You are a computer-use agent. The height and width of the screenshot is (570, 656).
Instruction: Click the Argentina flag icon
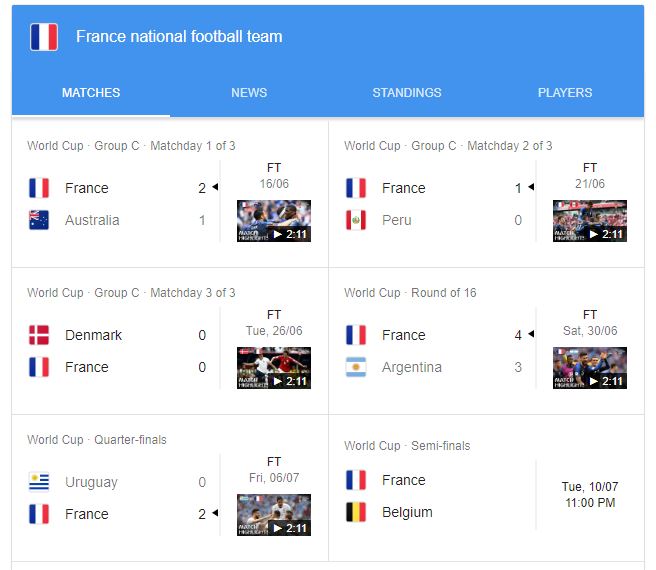[x=356, y=367]
